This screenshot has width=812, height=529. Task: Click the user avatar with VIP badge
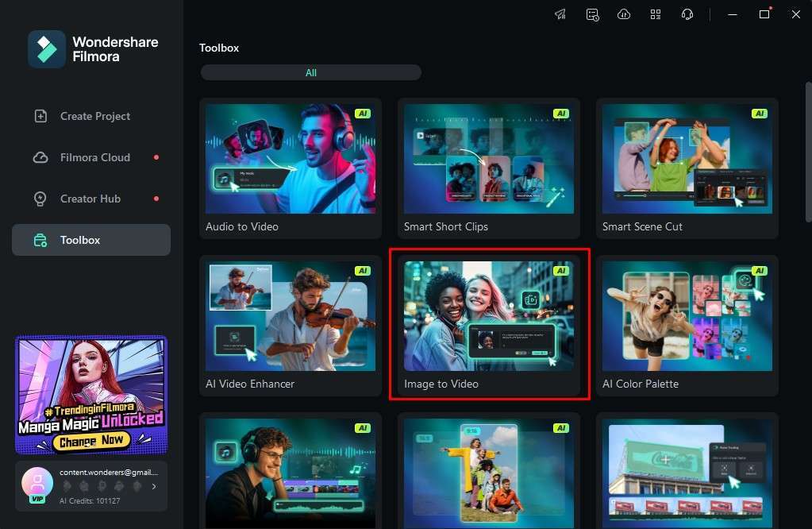coord(37,485)
